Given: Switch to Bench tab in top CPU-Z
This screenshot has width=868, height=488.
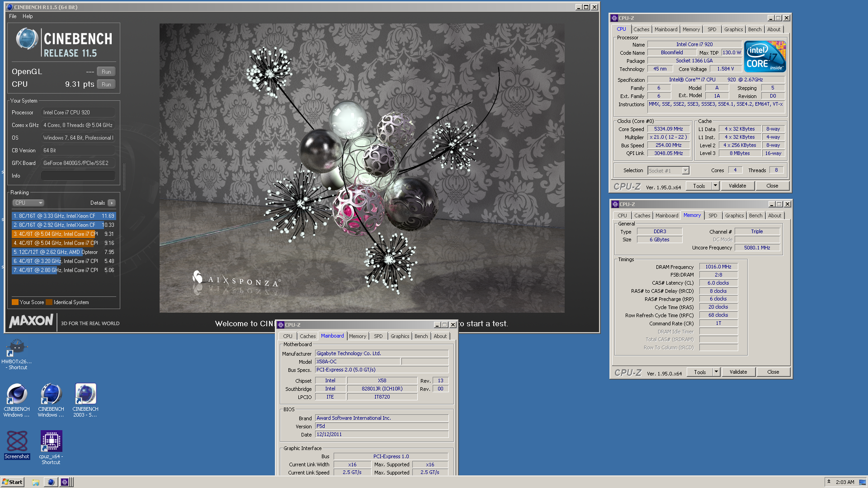Looking at the screenshot, I should tap(755, 29).
